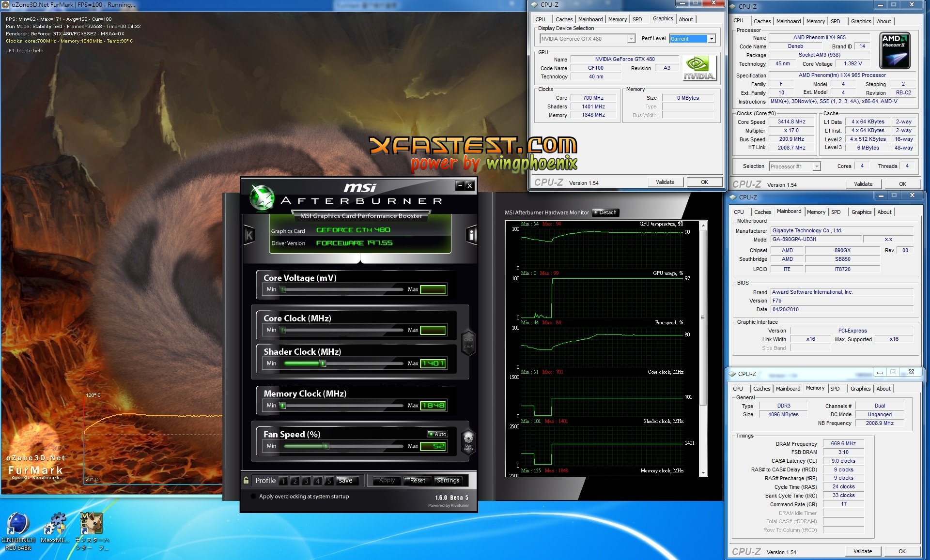This screenshot has width=930, height=560.
Task: Enable Apply overclocking at system startup
Action: pos(253,496)
